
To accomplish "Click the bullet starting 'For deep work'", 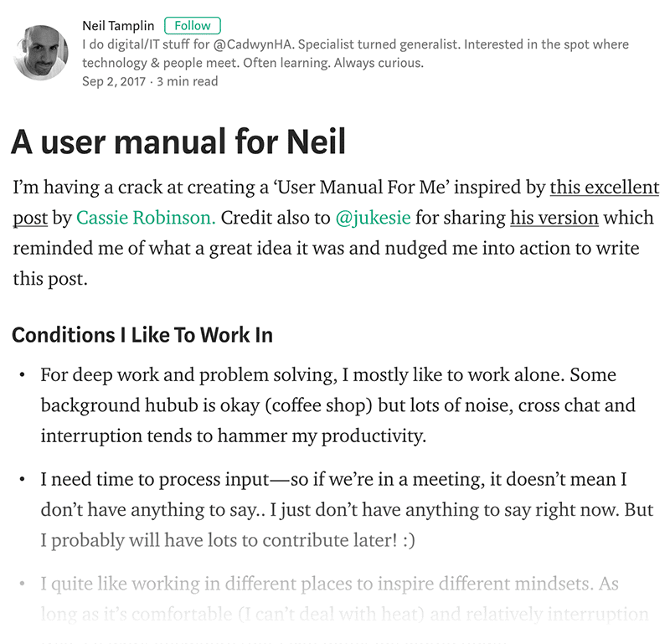I will click(x=338, y=405).
